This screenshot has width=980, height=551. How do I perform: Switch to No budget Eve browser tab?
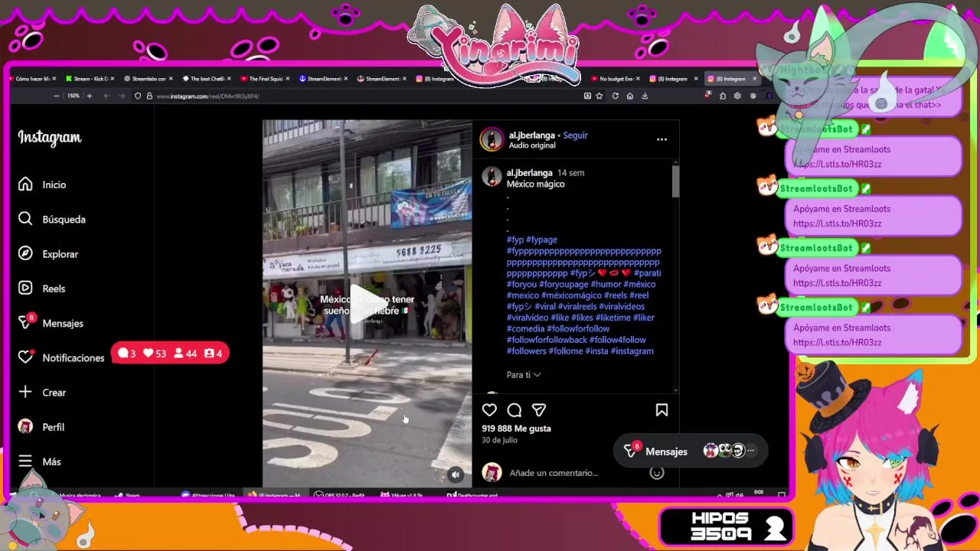(615, 79)
